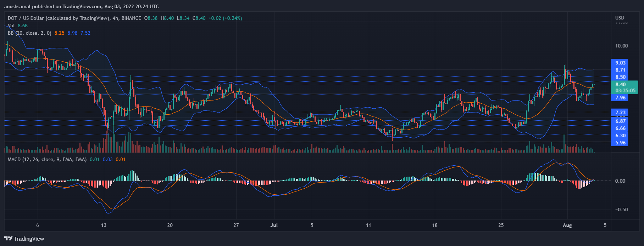Open the USD currency selector on price axis
Image resolution: width=644 pixels, height=246 pixels.
(620, 18)
